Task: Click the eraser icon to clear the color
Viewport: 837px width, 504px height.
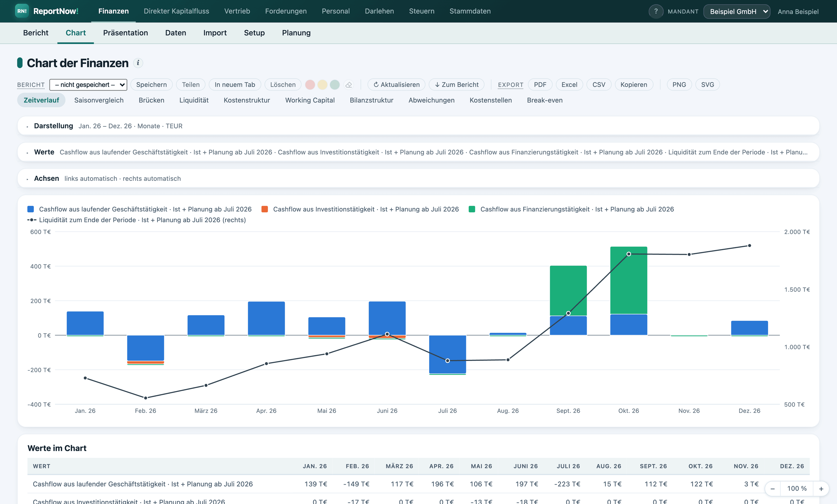Action: point(349,85)
